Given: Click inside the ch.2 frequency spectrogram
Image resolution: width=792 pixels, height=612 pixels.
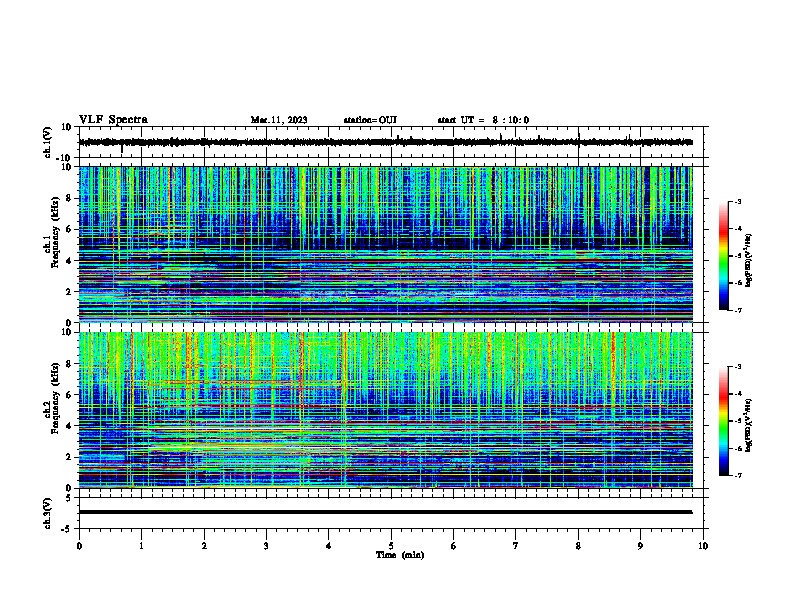Looking at the screenshot, I should [x=386, y=410].
